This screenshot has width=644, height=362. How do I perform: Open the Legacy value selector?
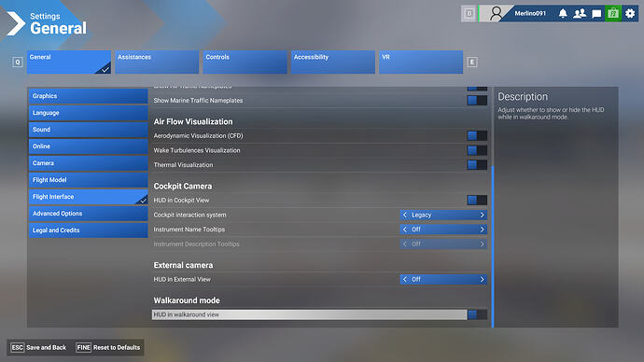(x=443, y=215)
